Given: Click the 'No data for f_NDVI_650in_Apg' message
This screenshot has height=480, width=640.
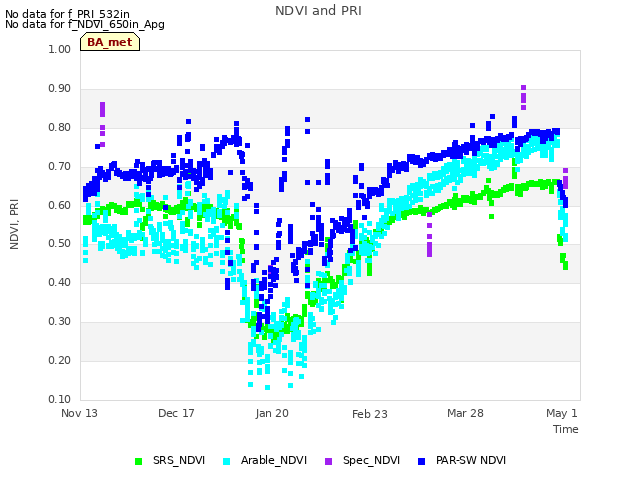Looking at the screenshot, I should click(85, 24).
